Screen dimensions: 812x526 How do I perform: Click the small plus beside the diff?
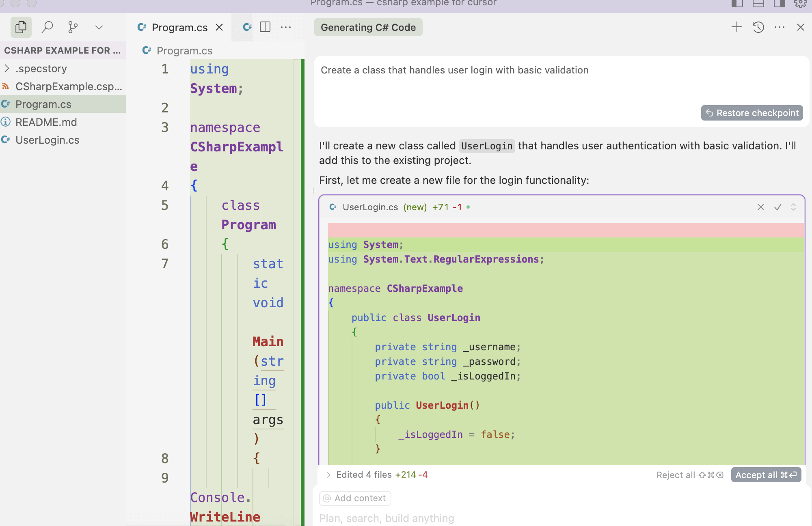pyautogui.click(x=313, y=191)
